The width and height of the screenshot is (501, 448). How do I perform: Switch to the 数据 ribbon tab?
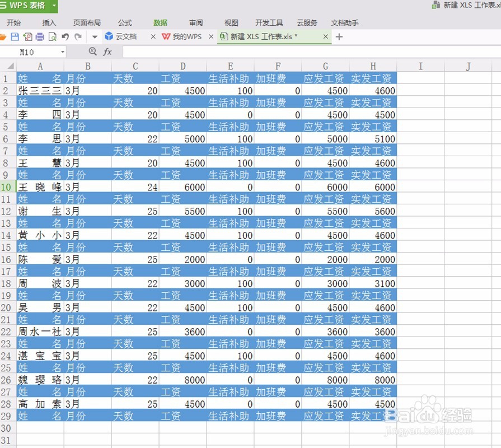tap(160, 22)
